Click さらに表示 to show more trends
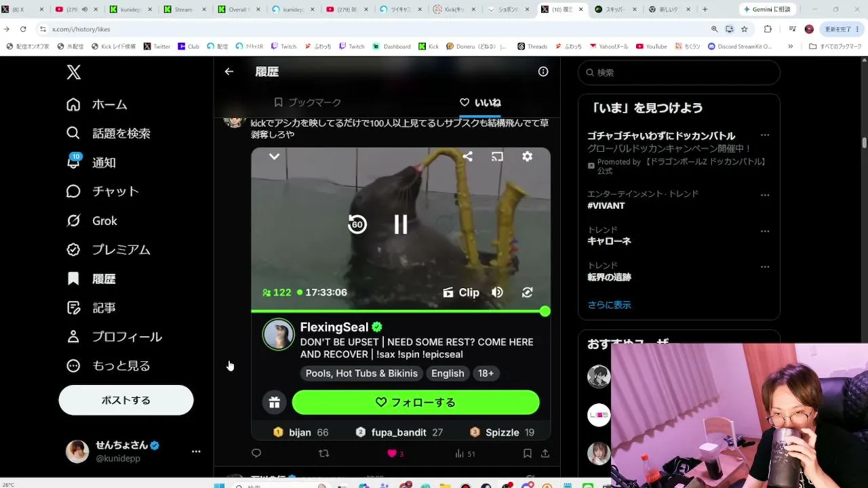This screenshot has width=868, height=488. (x=609, y=305)
